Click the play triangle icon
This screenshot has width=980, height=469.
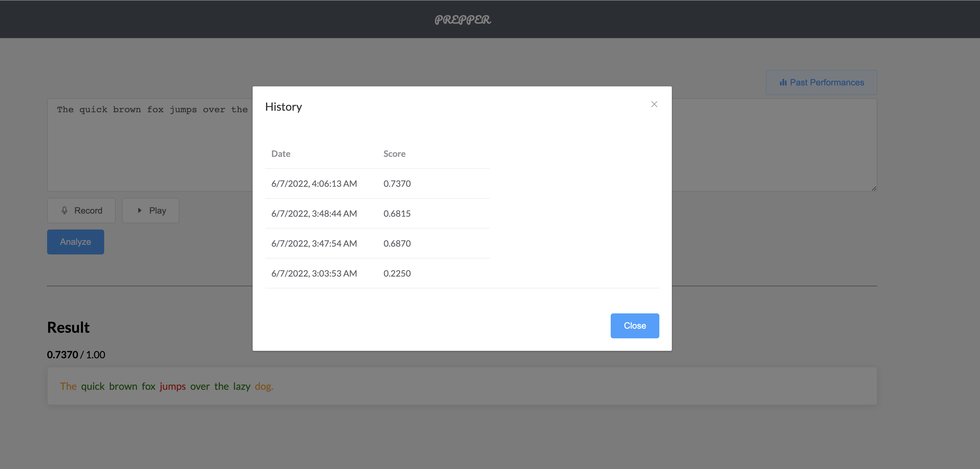click(140, 210)
